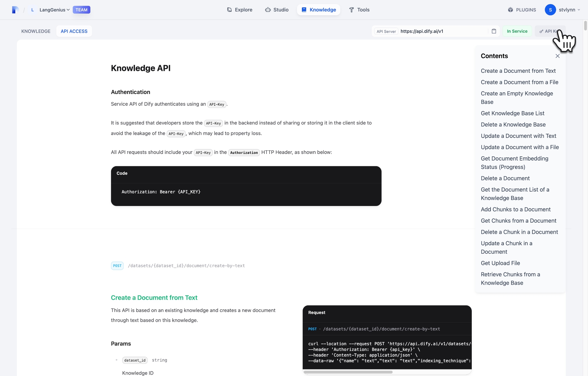Screen dimensions: 588x376
Task: Close the Contents panel
Action: point(558,56)
